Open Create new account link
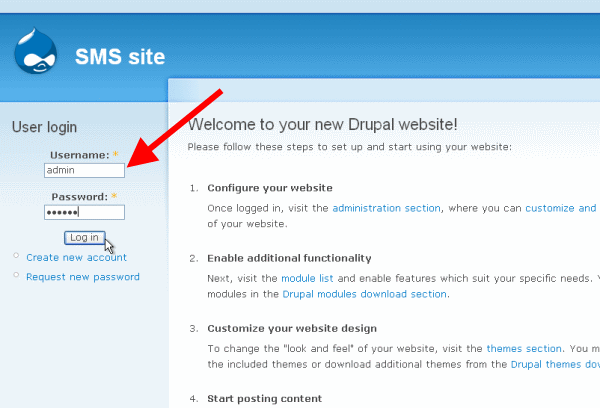Screen dimensions: 600x408 coord(76,258)
